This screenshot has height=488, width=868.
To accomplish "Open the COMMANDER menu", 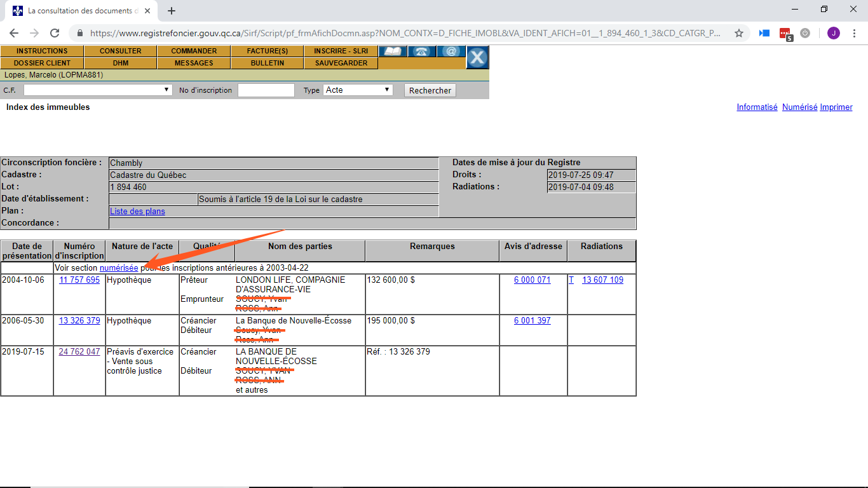I will tap(194, 51).
